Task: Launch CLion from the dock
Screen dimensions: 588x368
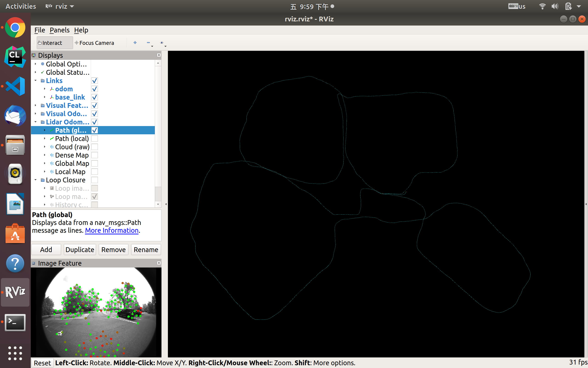Action: coord(15,57)
